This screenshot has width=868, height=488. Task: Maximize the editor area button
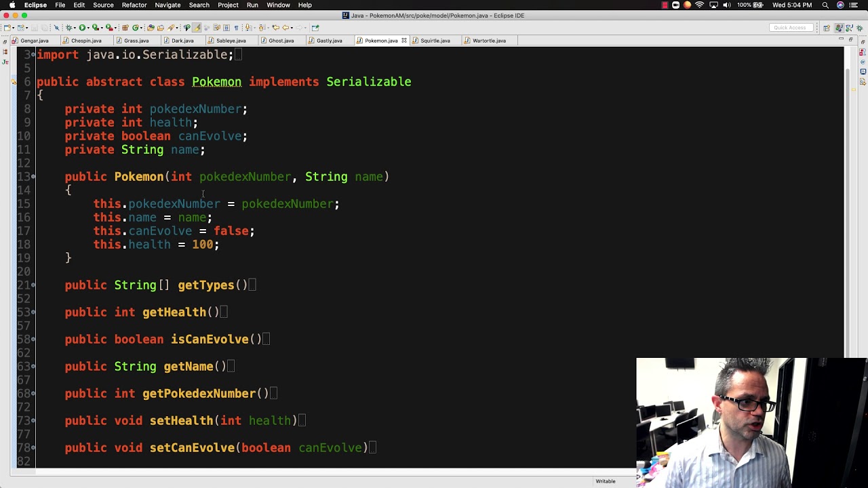pos(850,40)
